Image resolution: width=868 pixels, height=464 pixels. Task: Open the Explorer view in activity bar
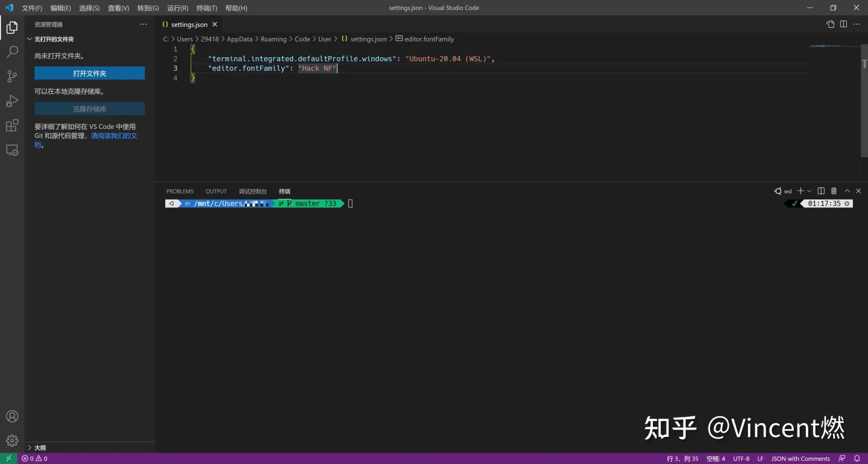point(12,27)
